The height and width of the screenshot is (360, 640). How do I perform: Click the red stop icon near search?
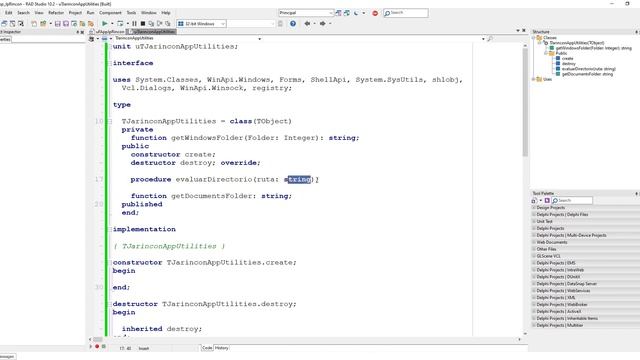[x=375, y=13]
